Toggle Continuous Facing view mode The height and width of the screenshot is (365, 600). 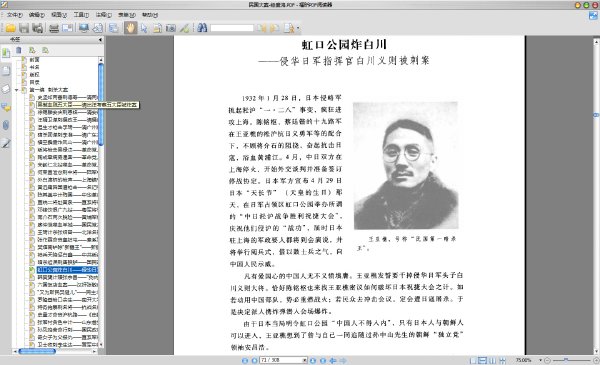click(502, 360)
